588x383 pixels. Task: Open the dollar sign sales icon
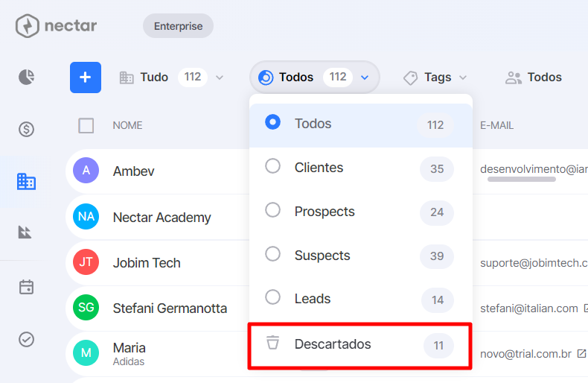tap(26, 129)
